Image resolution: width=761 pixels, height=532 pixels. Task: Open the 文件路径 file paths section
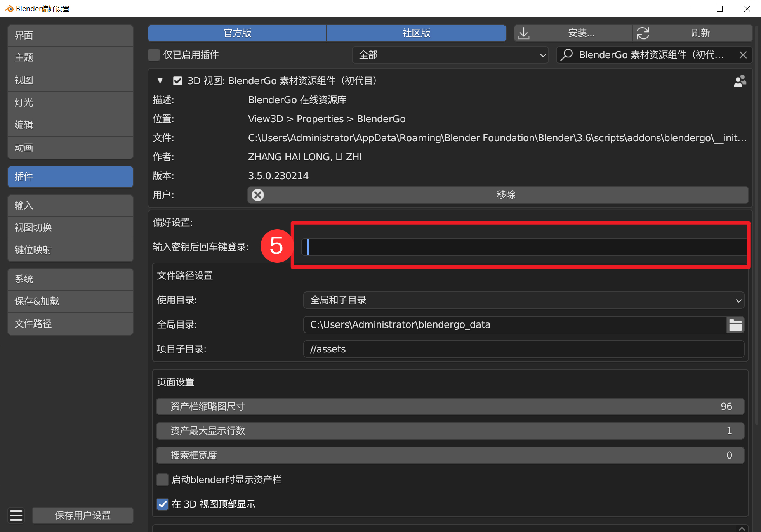pyautogui.click(x=71, y=324)
